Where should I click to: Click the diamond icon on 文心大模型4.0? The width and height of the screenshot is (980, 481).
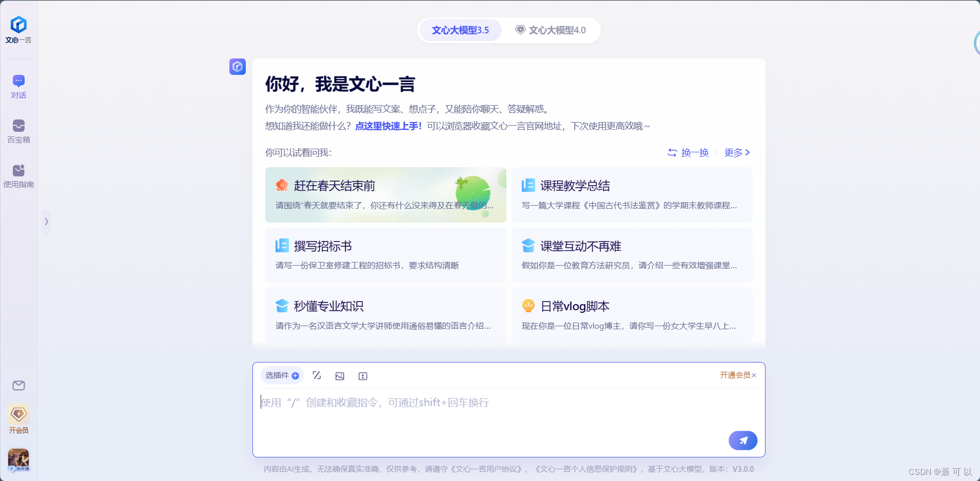(520, 30)
